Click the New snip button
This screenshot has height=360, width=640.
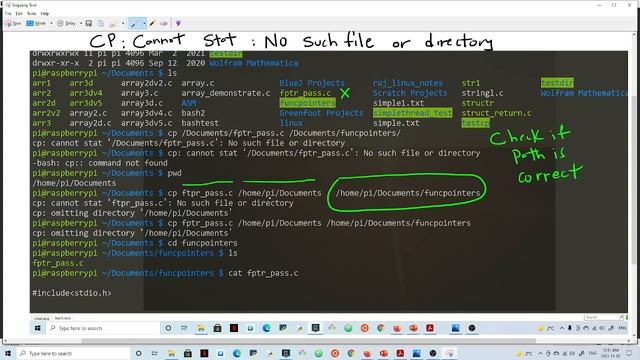click(13, 24)
